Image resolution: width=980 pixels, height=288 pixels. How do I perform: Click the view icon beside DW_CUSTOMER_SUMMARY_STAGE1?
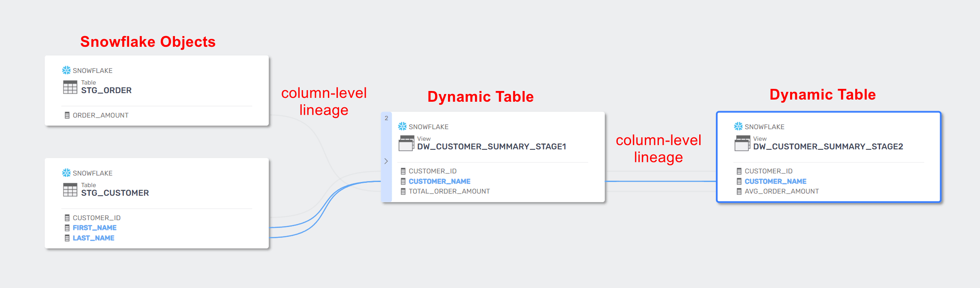[406, 143]
